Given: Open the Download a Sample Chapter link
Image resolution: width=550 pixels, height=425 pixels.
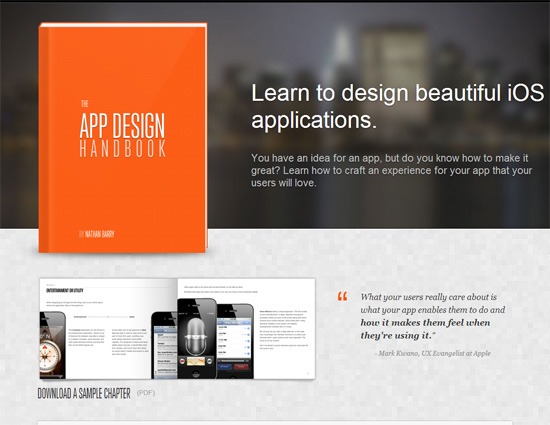Looking at the screenshot, I should click(84, 393).
